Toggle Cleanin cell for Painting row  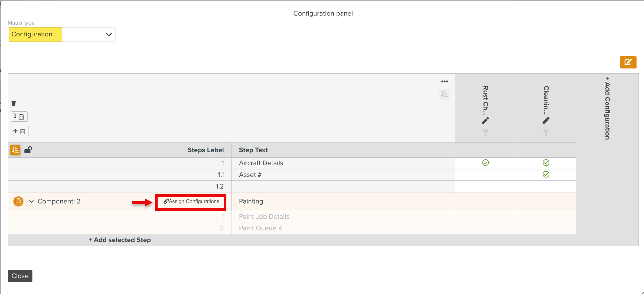point(546,202)
